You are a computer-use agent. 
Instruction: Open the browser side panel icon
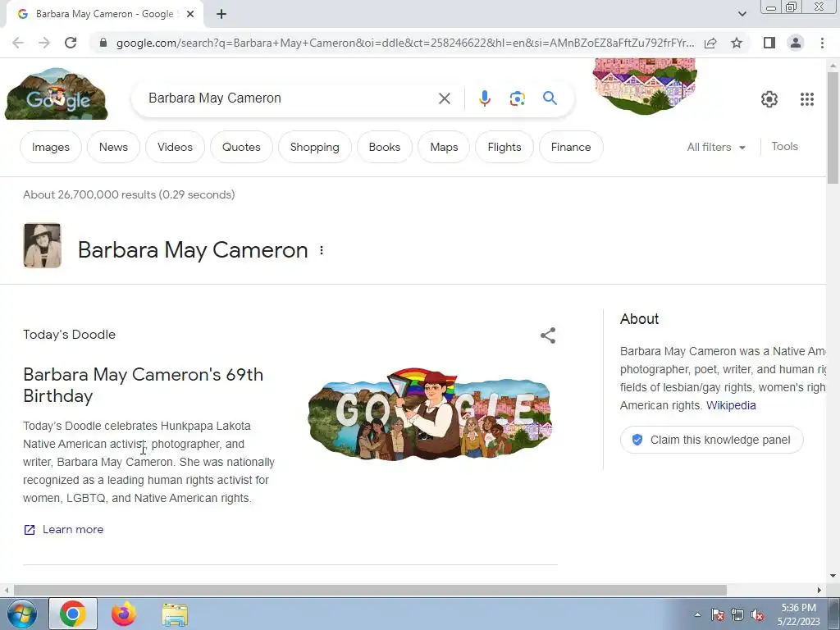(x=769, y=43)
